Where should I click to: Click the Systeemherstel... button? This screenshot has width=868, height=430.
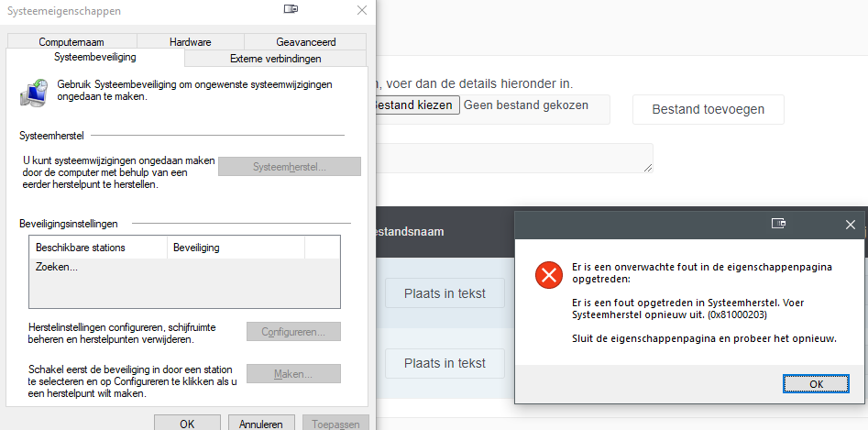290,167
